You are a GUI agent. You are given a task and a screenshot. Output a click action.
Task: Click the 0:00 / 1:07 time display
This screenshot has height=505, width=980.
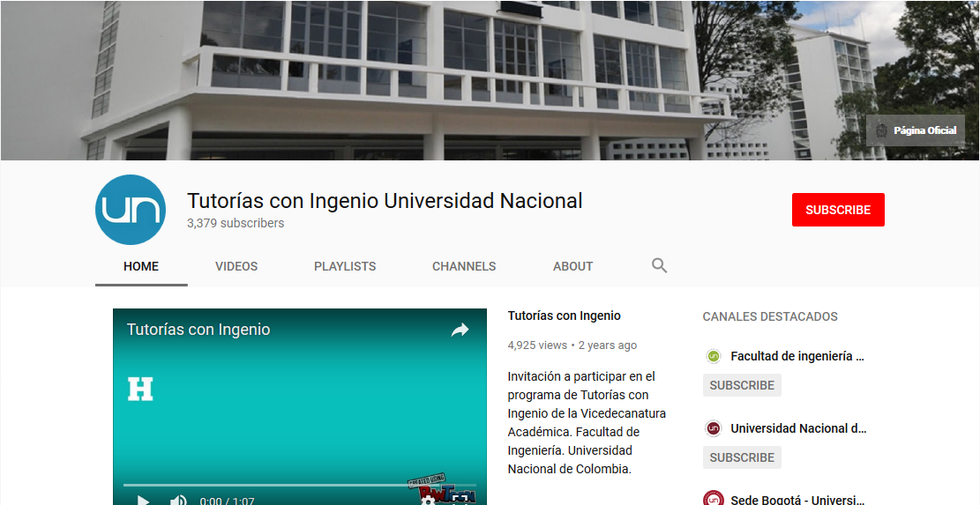click(227, 501)
